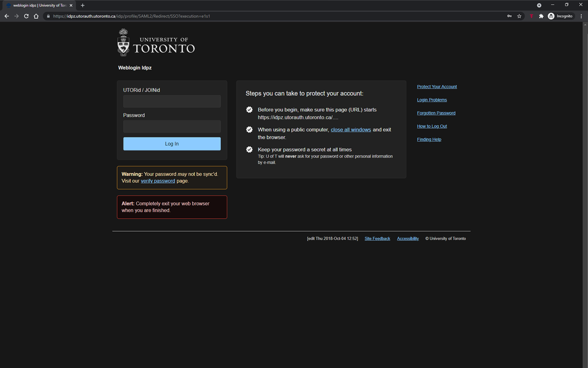
Task: Open the Incognito profile indicator
Action: [560, 16]
